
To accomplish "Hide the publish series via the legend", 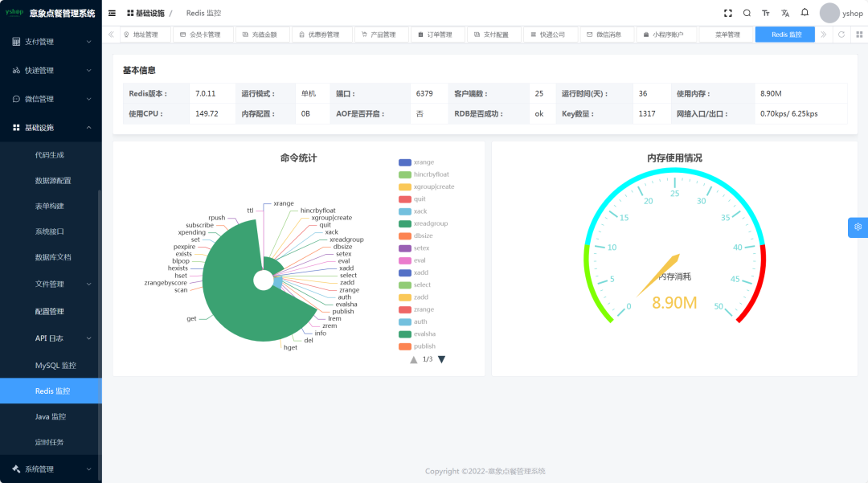I will 417,346.
